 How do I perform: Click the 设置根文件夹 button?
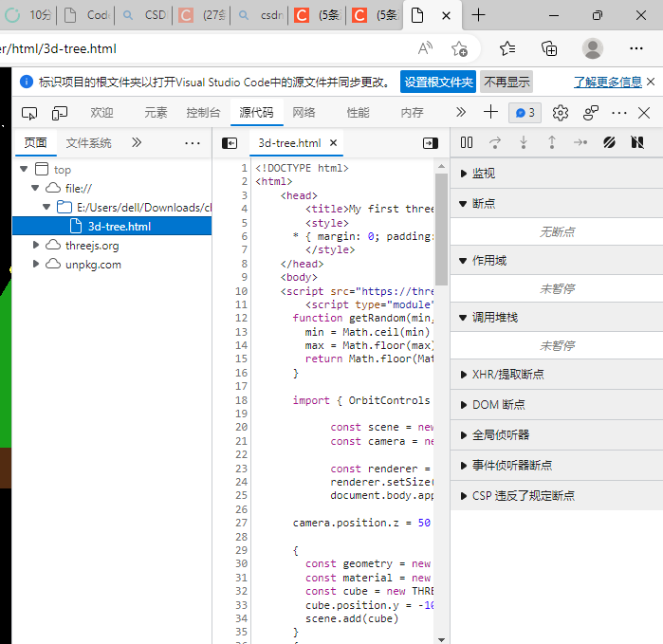(x=437, y=83)
